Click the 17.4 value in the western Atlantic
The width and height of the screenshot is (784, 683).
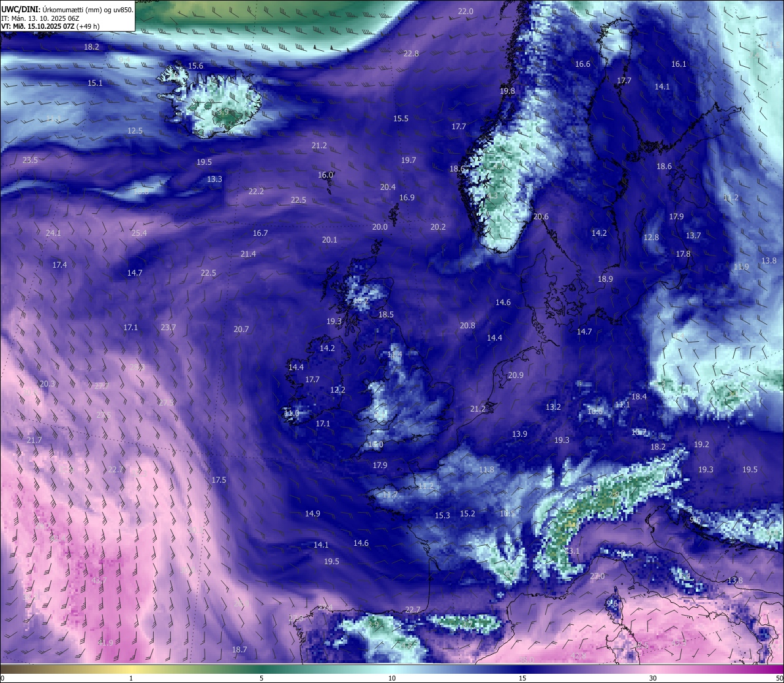coord(59,265)
